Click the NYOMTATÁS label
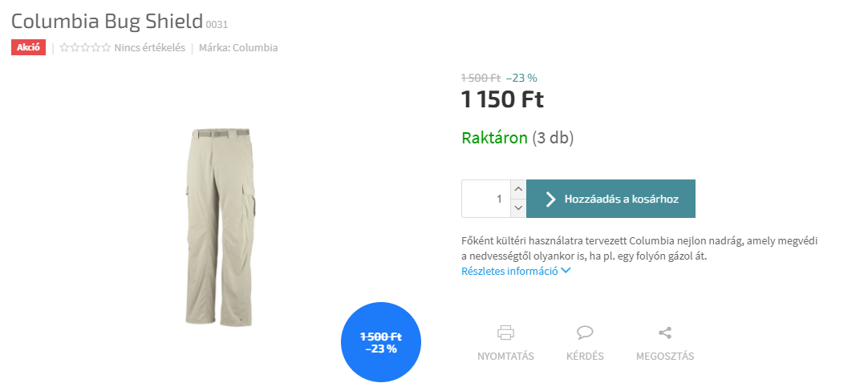This screenshot has width=868, height=391. pyautogui.click(x=505, y=357)
